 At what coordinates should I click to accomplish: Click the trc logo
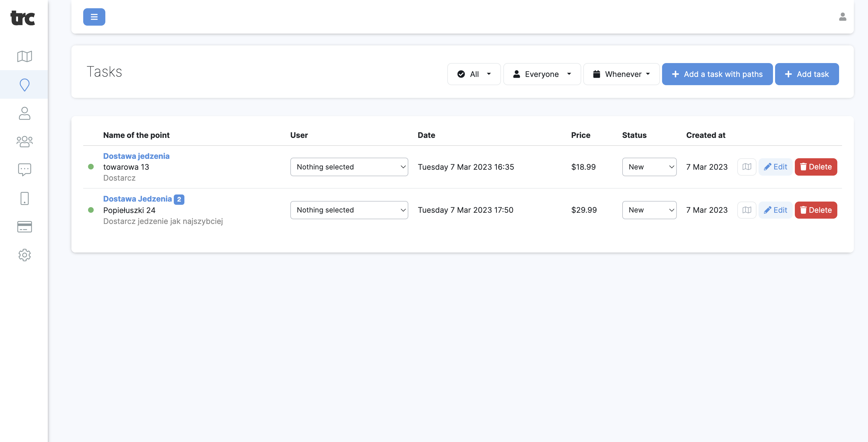[x=23, y=17]
